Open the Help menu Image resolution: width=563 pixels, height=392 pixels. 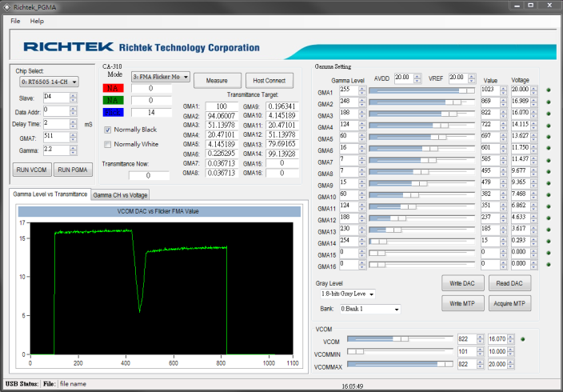(x=37, y=21)
